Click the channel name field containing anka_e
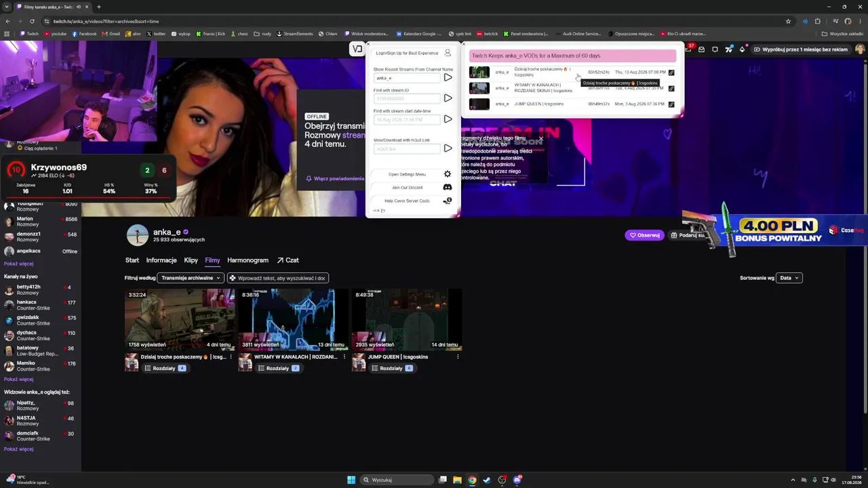This screenshot has height=488, width=868. point(407,78)
